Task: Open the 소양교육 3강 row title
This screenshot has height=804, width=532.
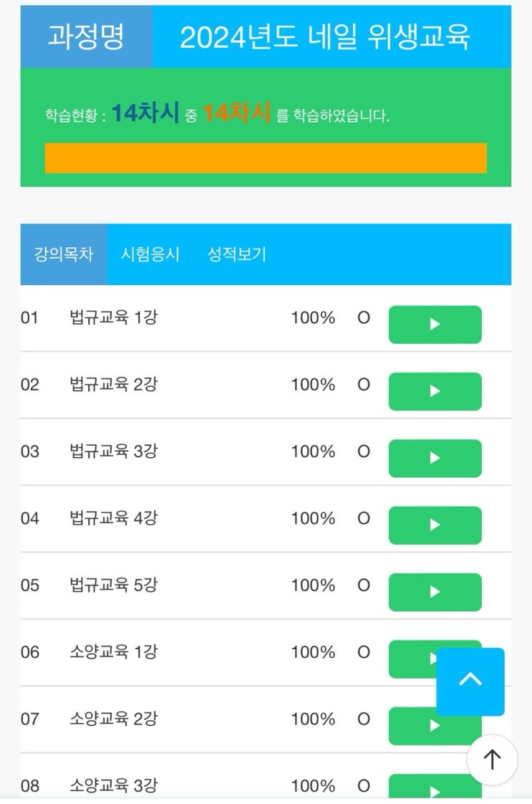Action: point(113,786)
